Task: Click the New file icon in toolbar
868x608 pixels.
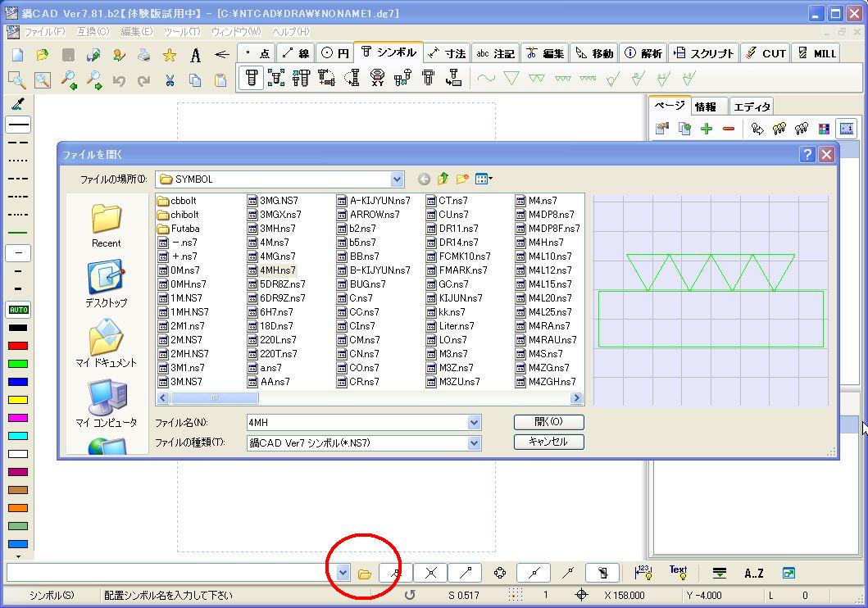Action: [x=18, y=55]
